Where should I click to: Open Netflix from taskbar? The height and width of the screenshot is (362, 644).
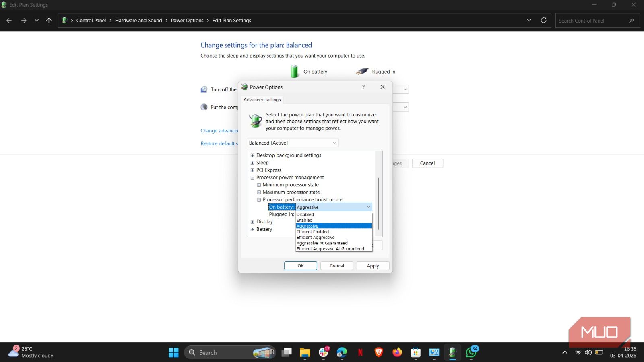[360, 352]
